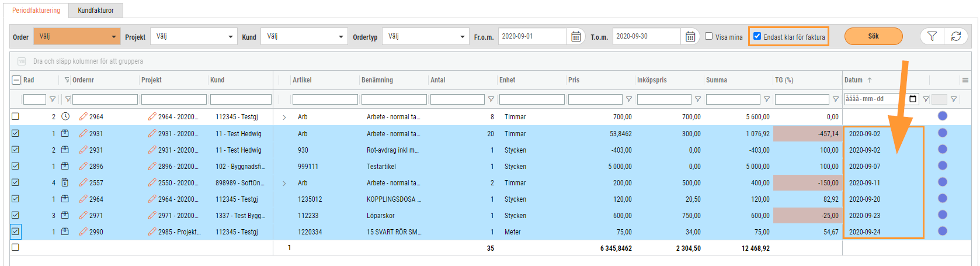The width and height of the screenshot is (980, 266).
Task: Sort by the Ordernr column header
Action: click(x=83, y=80)
